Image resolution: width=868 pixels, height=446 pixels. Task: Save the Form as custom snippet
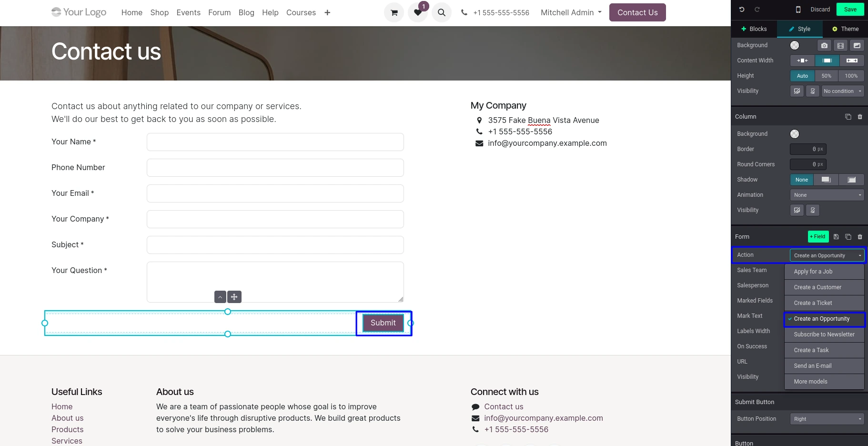[x=836, y=237]
